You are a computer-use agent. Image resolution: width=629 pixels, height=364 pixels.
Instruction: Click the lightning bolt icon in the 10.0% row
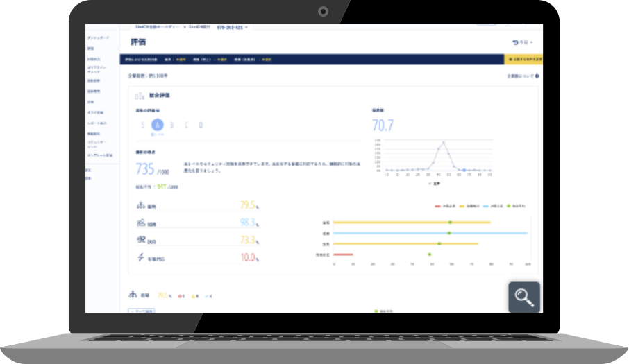pyautogui.click(x=141, y=258)
